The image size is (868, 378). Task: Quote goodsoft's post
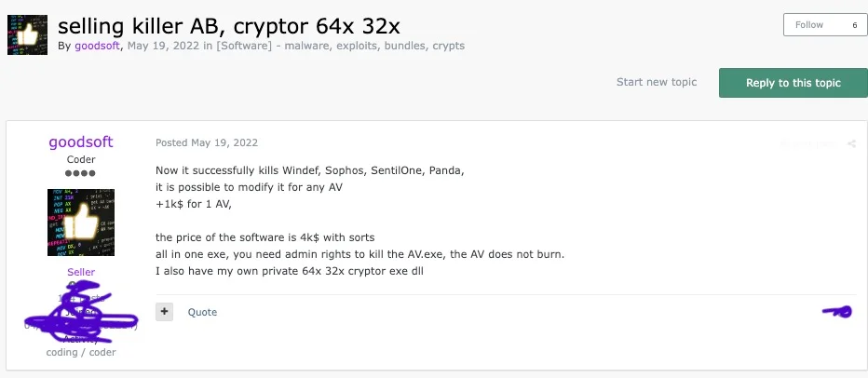202,312
